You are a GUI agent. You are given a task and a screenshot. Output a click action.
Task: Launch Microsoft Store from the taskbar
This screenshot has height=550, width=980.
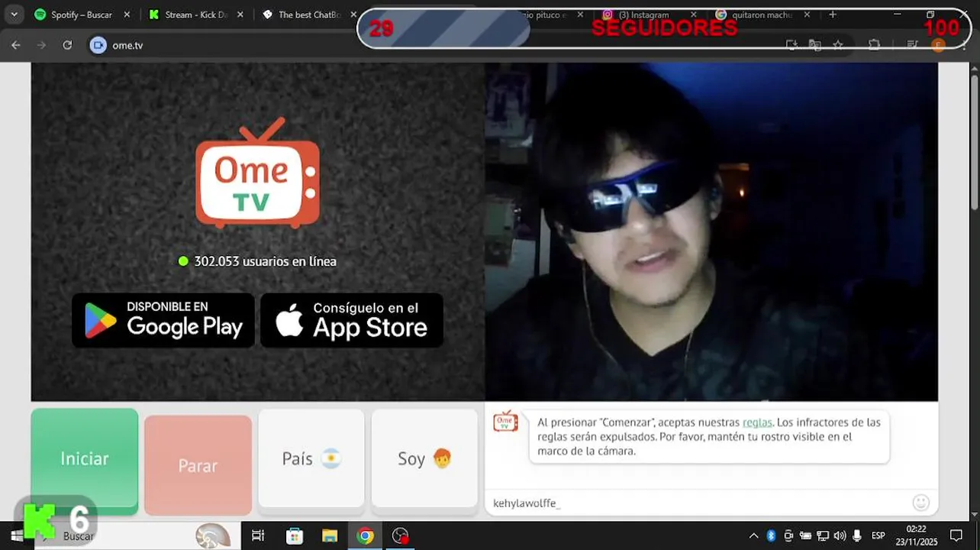294,535
